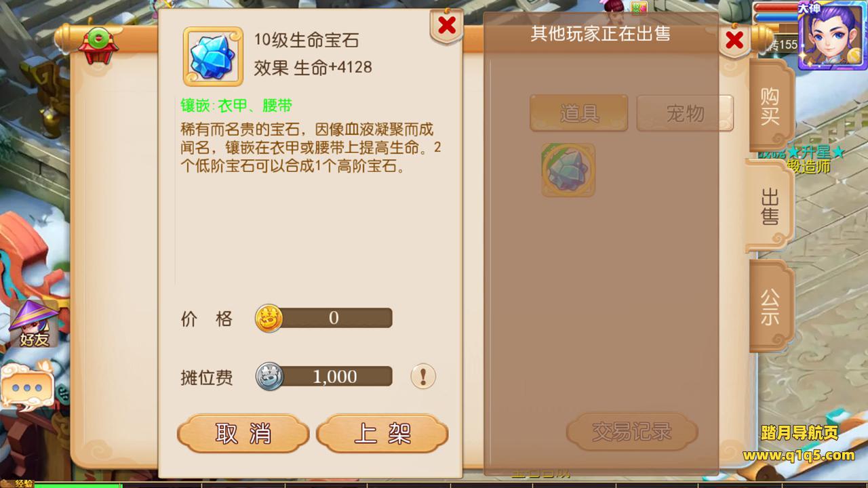
Task: Click the 价格 price input field
Action: pyautogui.click(x=334, y=318)
